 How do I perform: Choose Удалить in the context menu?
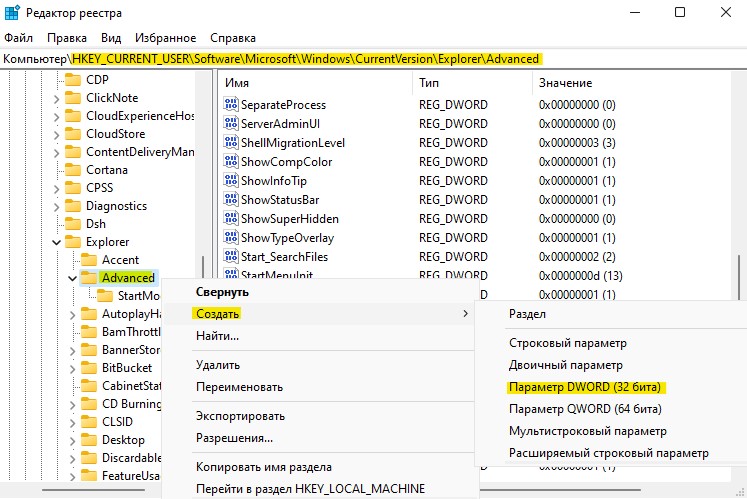point(319,365)
